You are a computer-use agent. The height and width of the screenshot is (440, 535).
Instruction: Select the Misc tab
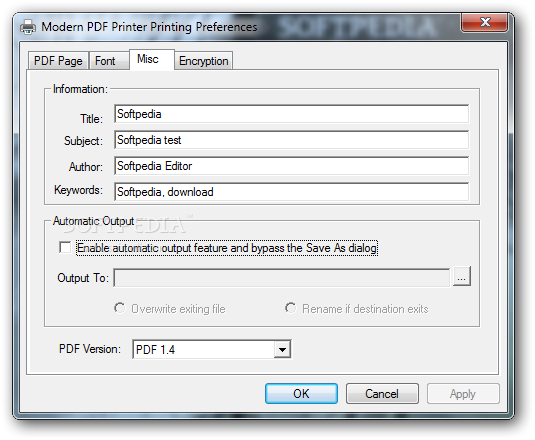(152, 59)
